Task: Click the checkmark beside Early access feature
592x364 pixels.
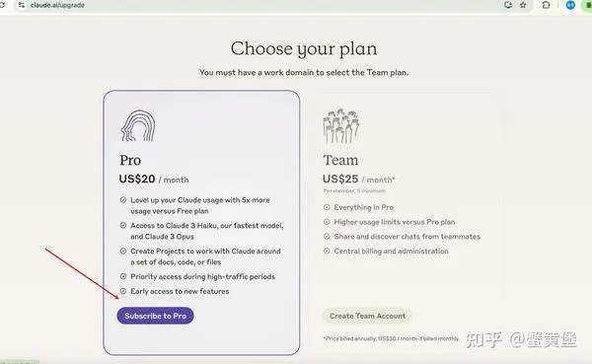Action: click(x=123, y=291)
